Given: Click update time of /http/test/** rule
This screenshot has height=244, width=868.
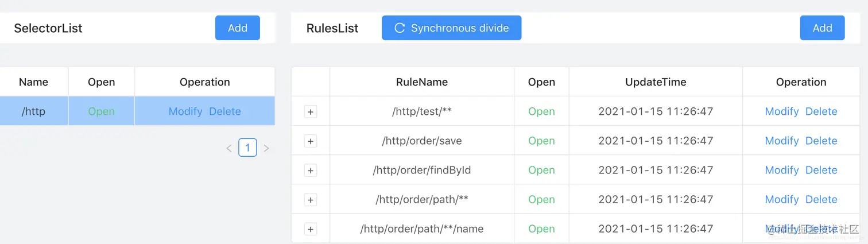Looking at the screenshot, I should [656, 111].
